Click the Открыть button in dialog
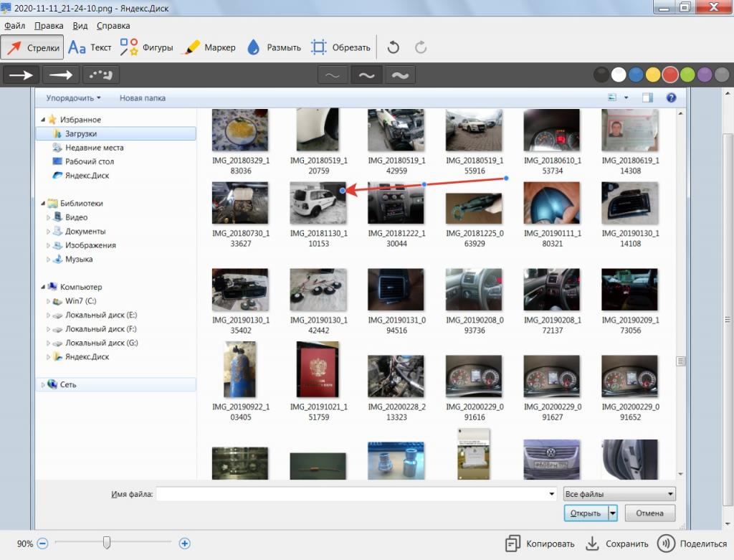 tap(586, 513)
